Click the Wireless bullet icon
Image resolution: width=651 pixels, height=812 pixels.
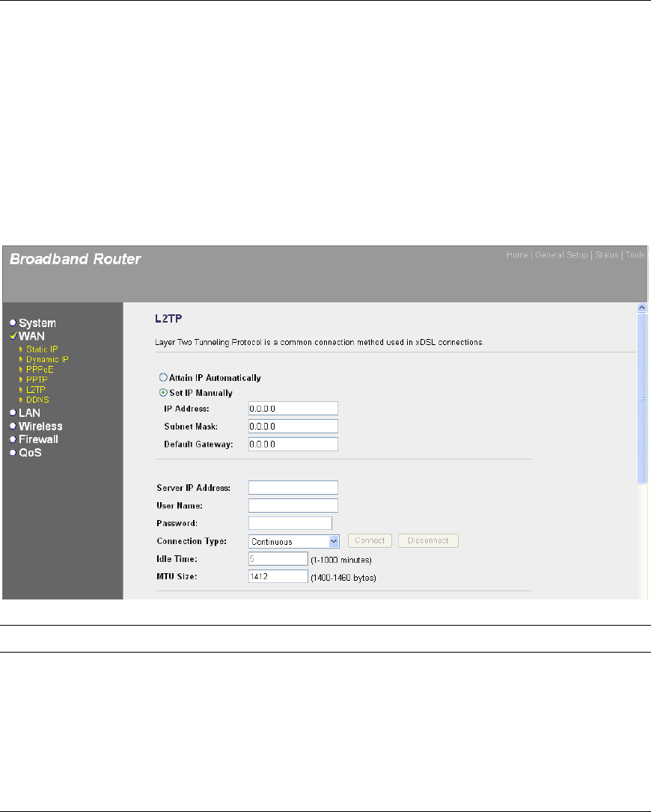tap(13, 426)
